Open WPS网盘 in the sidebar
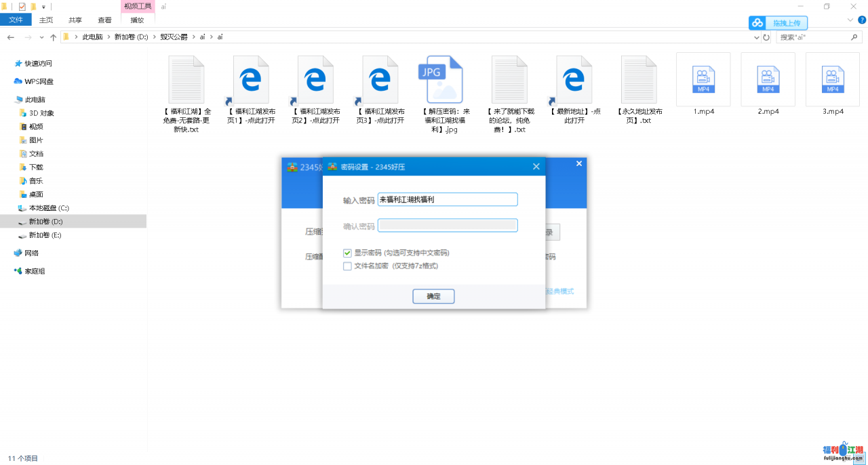 (39, 81)
